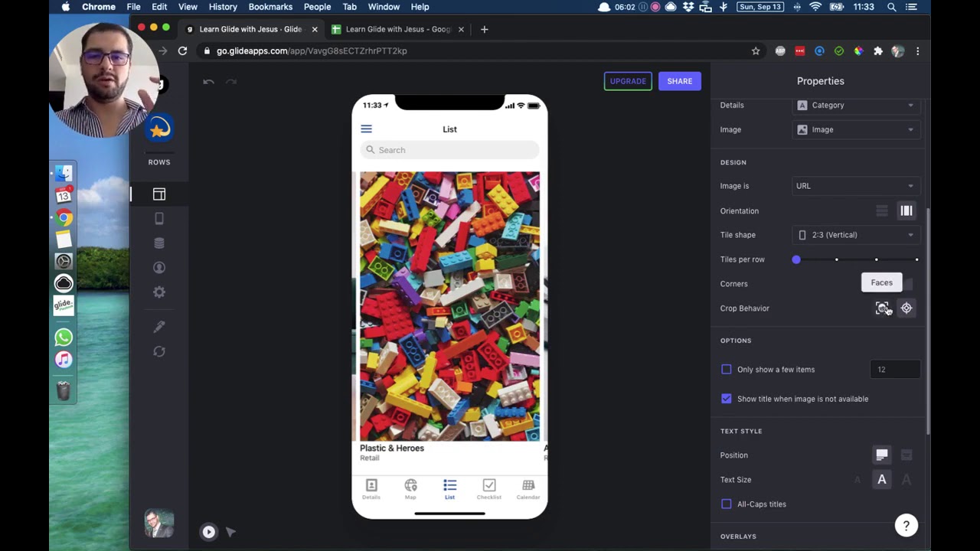Open the Image is URL dropdown
The image size is (980, 551).
click(x=856, y=186)
